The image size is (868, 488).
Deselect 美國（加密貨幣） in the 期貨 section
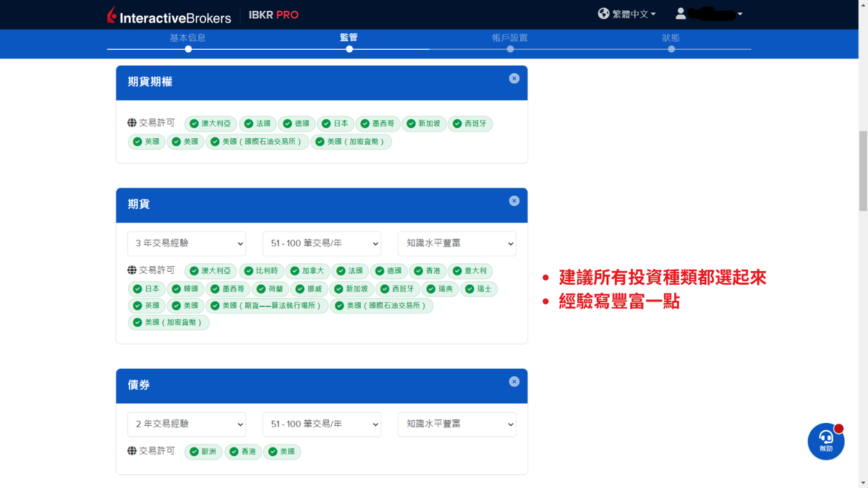[x=169, y=322]
